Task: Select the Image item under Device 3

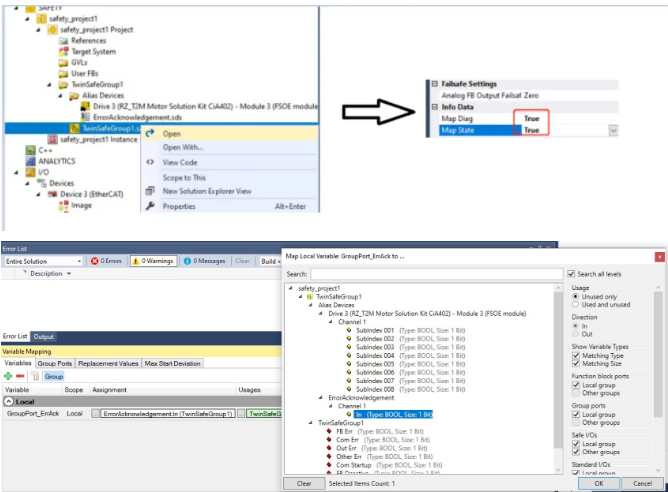Action: [x=81, y=206]
